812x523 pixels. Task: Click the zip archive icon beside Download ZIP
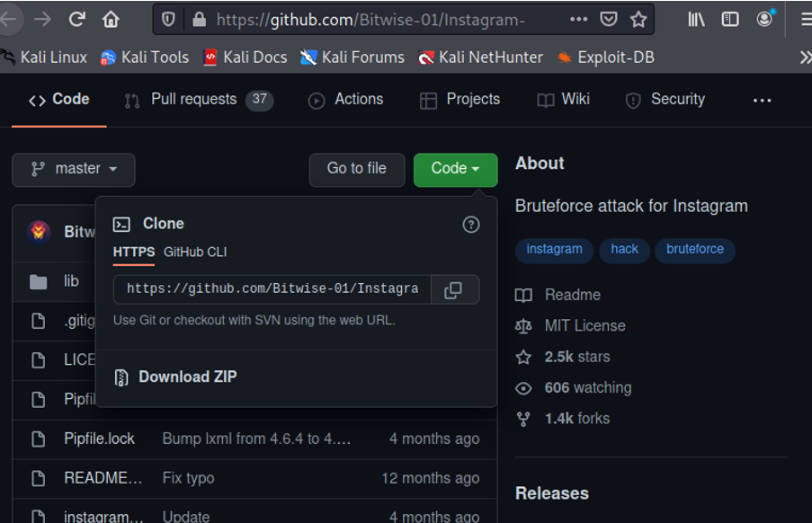[121, 377]
